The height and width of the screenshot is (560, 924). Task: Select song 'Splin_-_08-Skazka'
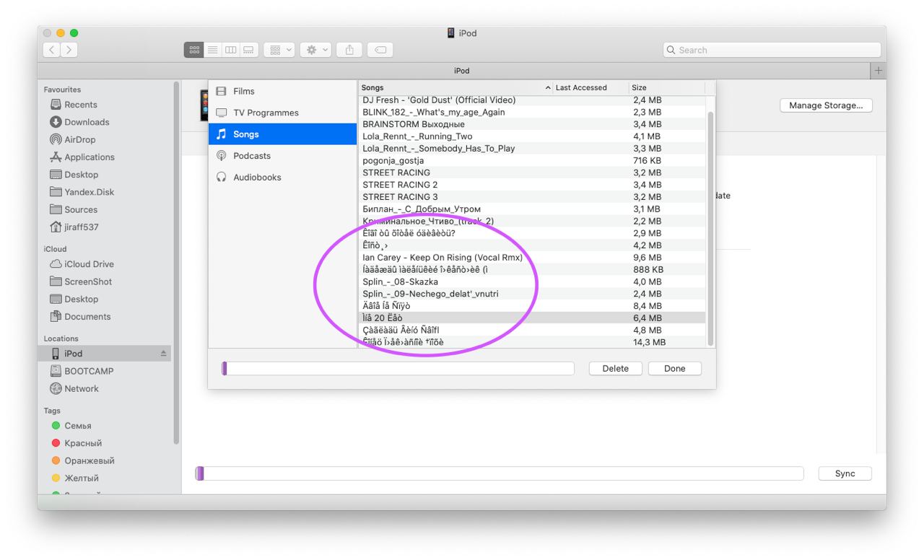(x=532, y=281)
